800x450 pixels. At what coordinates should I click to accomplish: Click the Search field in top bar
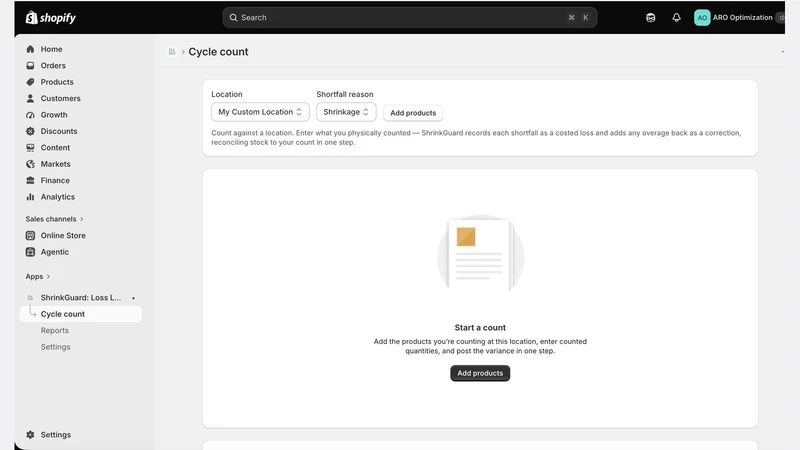coord(410,18)
